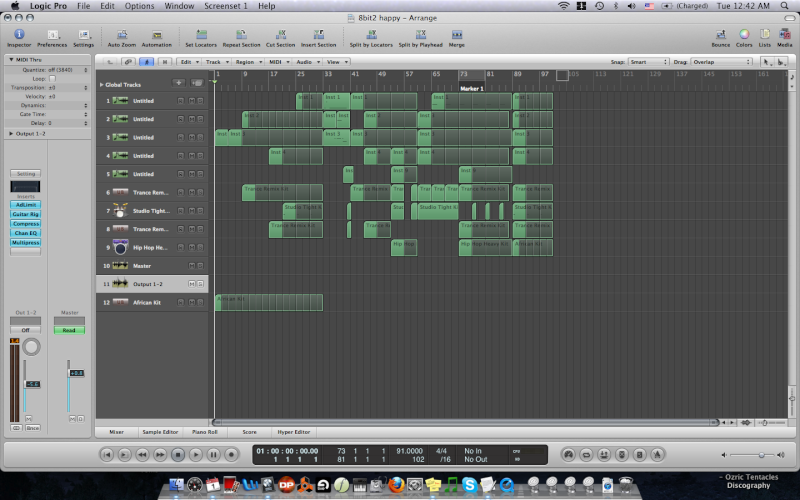
Task: Start playback with the Play button
Action: pyautogui.click(x=195, y=454)
